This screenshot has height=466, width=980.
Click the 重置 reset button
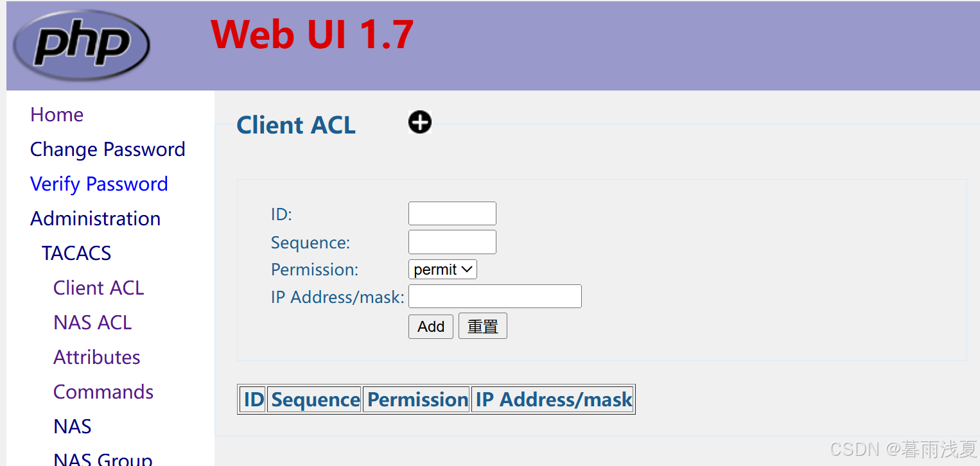pos(483,326)
